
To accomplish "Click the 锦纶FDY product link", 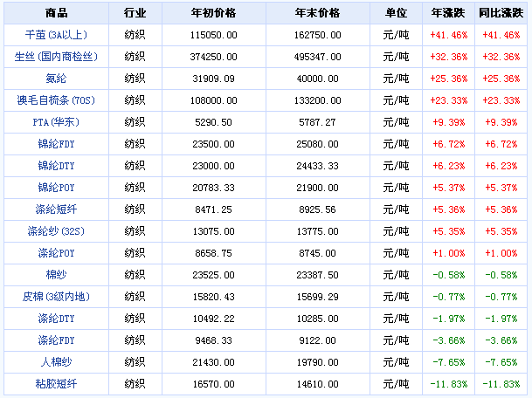I will [54, 143].
